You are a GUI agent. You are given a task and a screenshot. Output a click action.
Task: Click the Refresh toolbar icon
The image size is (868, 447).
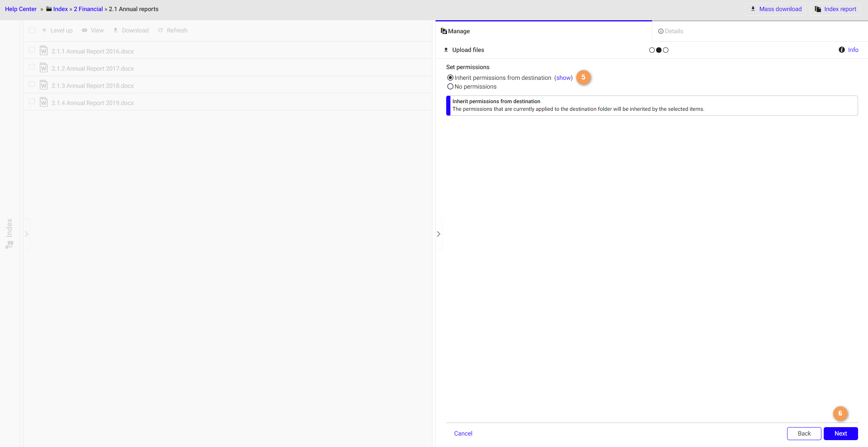(x=161, y=30)
